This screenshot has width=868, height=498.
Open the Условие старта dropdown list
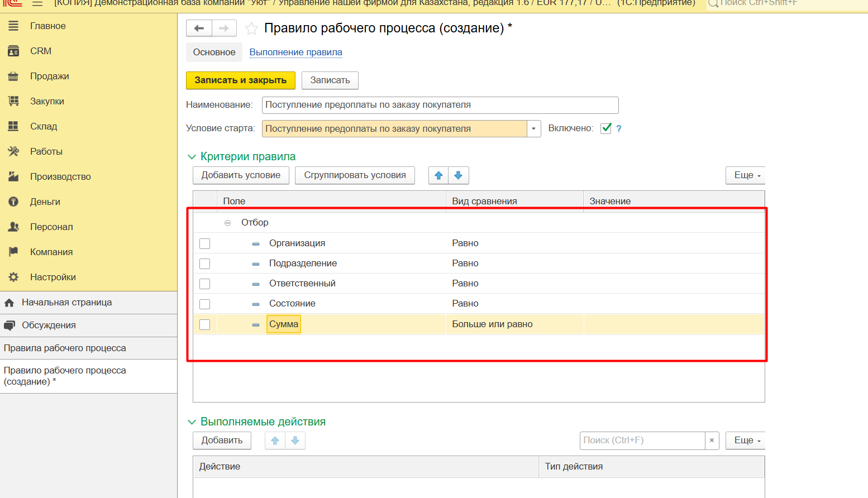(x=533, y=128)
